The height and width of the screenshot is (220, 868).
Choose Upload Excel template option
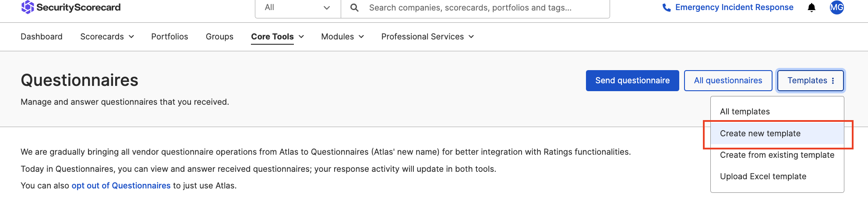[x=763, y=177]
